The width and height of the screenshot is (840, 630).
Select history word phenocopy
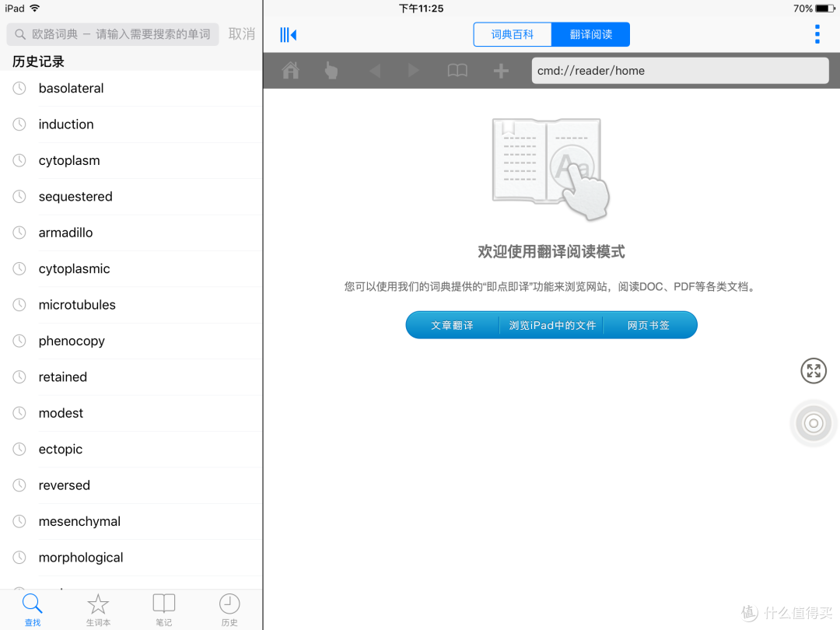click(131, 341)
